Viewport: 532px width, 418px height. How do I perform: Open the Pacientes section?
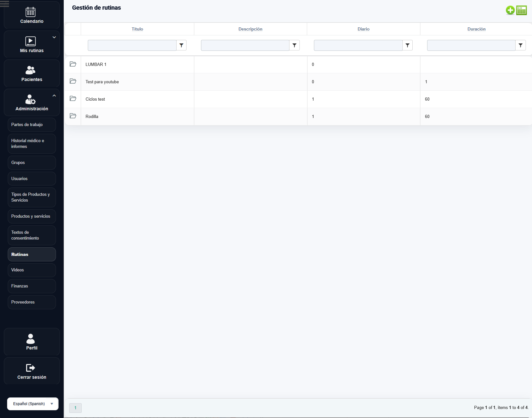(x=32, y=74)
